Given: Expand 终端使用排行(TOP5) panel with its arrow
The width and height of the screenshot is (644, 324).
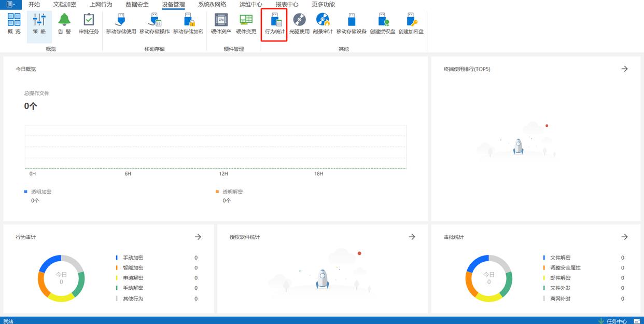Looking at the screenshot, I should tap(624, 69).
